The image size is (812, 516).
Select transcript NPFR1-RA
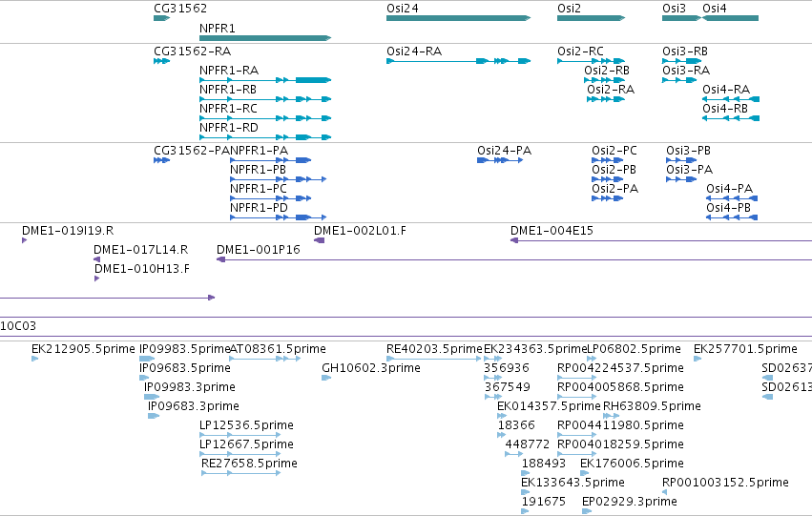[x=265, y=80]
